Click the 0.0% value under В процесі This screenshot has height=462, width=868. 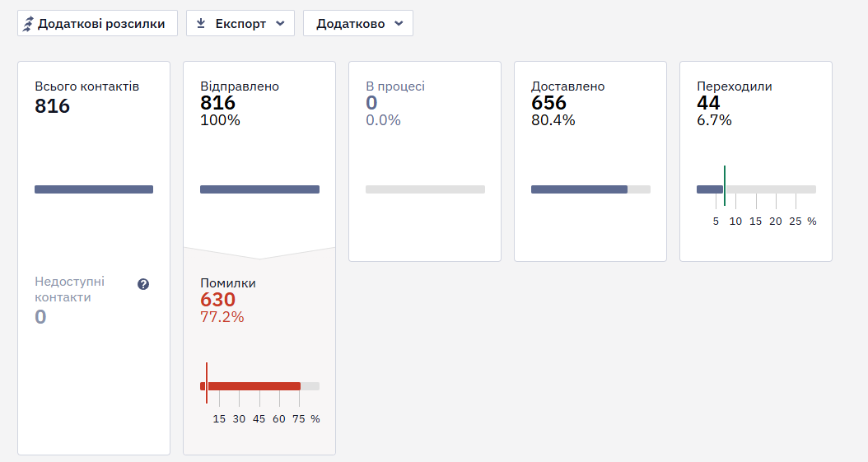click(x=383, y=120)
